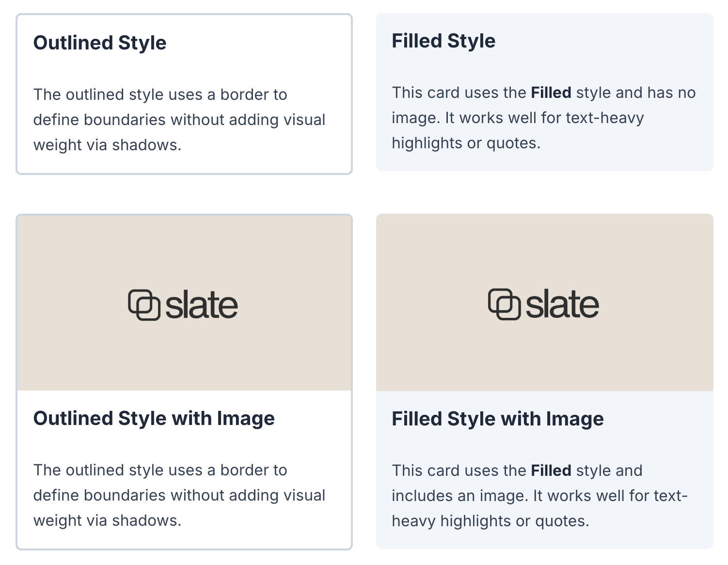Click the description under "Outlined Style with Image"
728x565 pixels.
179,495
